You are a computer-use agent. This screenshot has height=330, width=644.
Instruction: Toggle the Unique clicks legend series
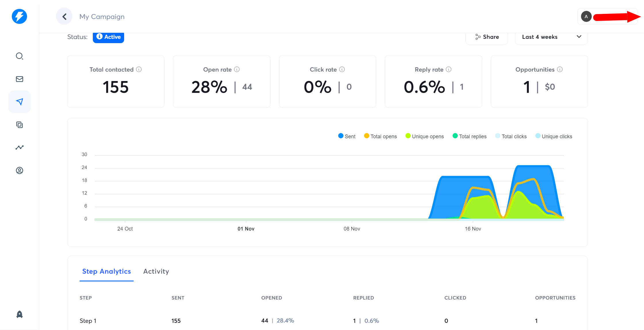554,136
